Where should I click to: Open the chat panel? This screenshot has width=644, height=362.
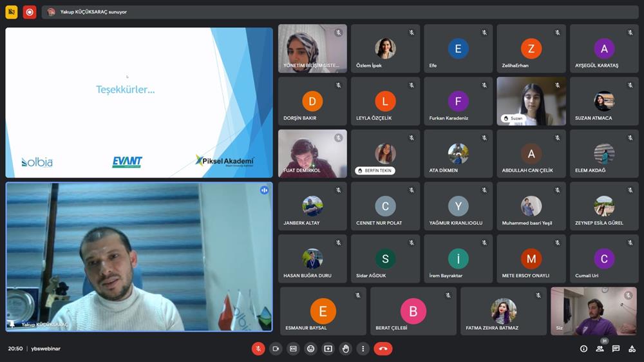(x=616, y=348)
